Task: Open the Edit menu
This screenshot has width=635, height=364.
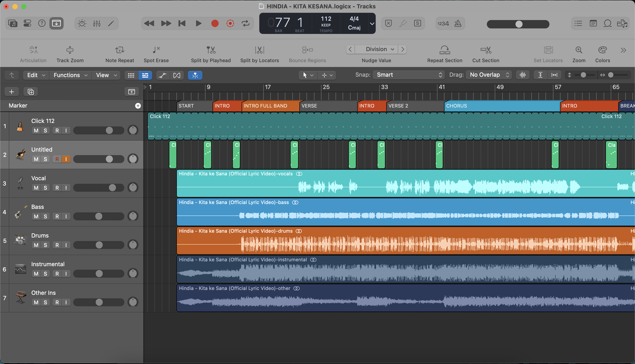Action: pyautogui.click(x=36, y=75)
